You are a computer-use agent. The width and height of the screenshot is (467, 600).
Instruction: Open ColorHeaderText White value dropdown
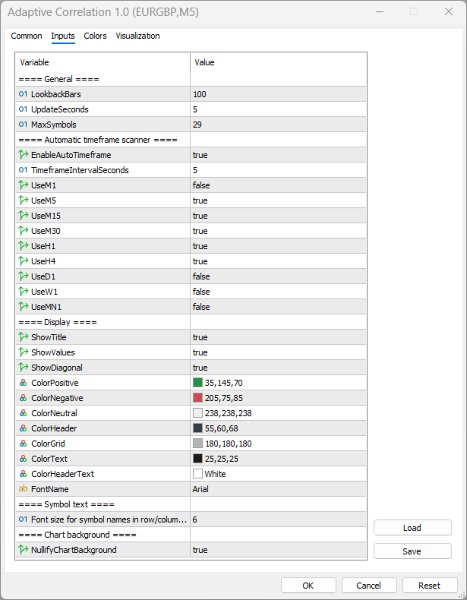(278, 474)
